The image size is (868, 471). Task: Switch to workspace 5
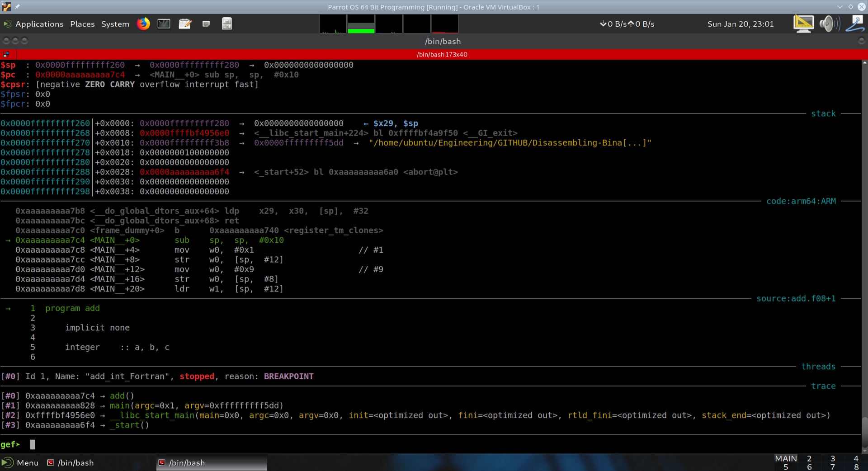[786, 467]
